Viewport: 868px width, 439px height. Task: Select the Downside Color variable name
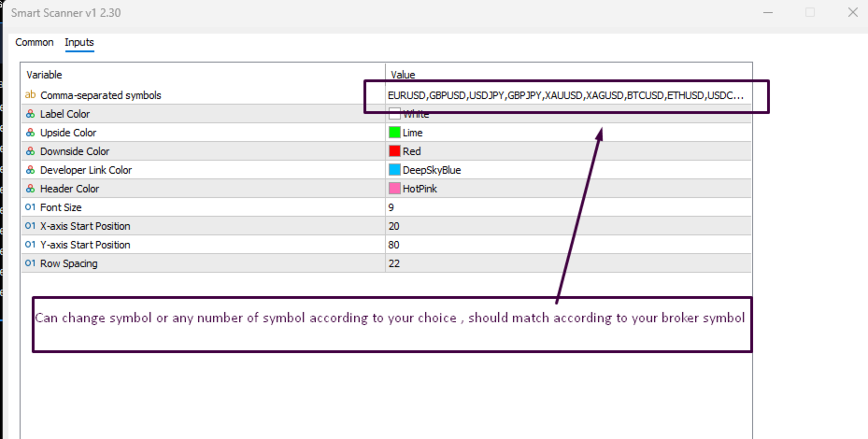click(75, 151)
